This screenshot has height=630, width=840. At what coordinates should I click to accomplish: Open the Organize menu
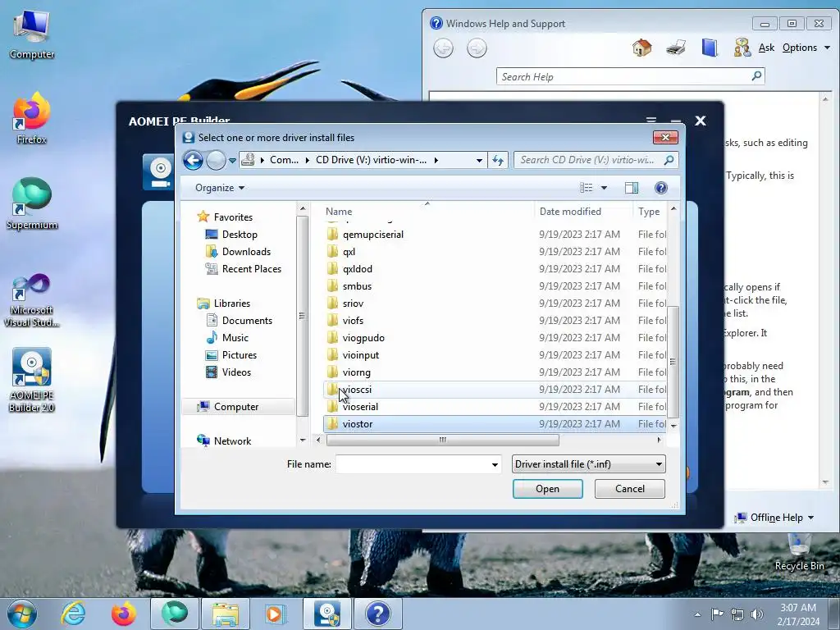coord(220,188)
